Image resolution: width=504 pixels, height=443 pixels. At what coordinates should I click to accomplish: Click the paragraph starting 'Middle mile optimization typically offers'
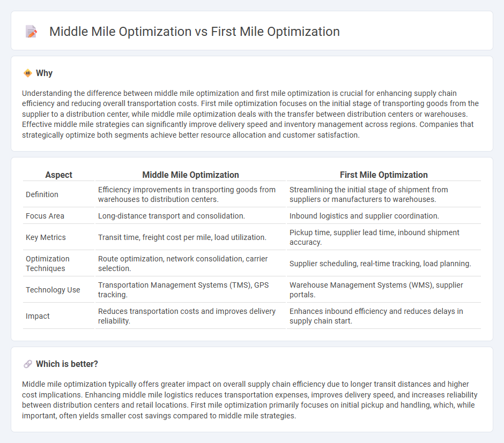coord(250,400)
